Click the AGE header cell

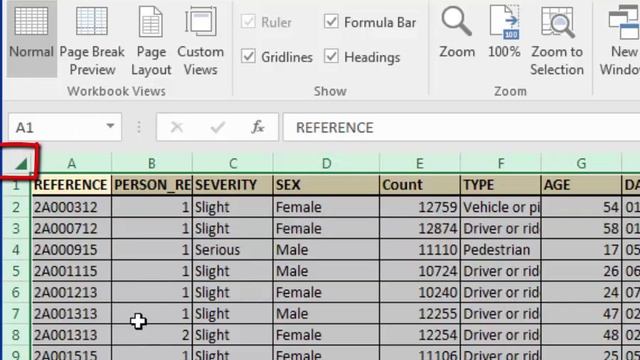coord(581,185)
